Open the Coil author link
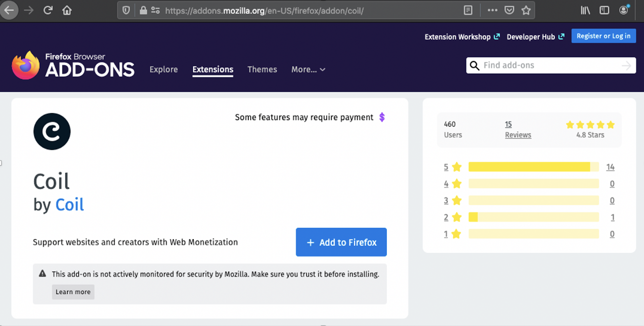Screen dimensions: 644x326 pos(70,204)
